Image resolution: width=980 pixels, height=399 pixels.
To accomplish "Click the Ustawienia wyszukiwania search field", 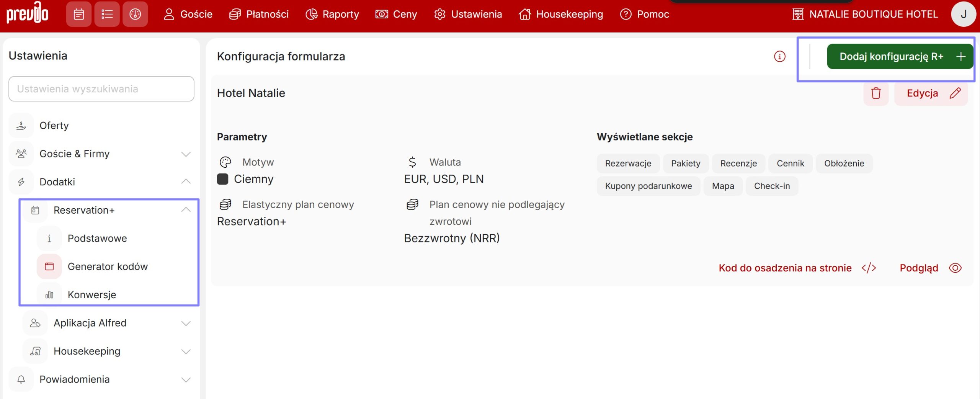I will click(x=101, y=89).
